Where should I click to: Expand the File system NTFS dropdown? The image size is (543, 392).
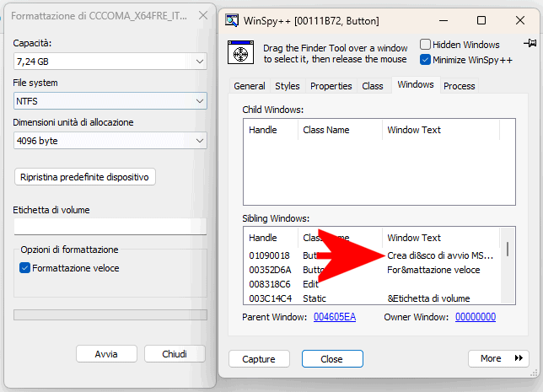[x=110, y=101]
